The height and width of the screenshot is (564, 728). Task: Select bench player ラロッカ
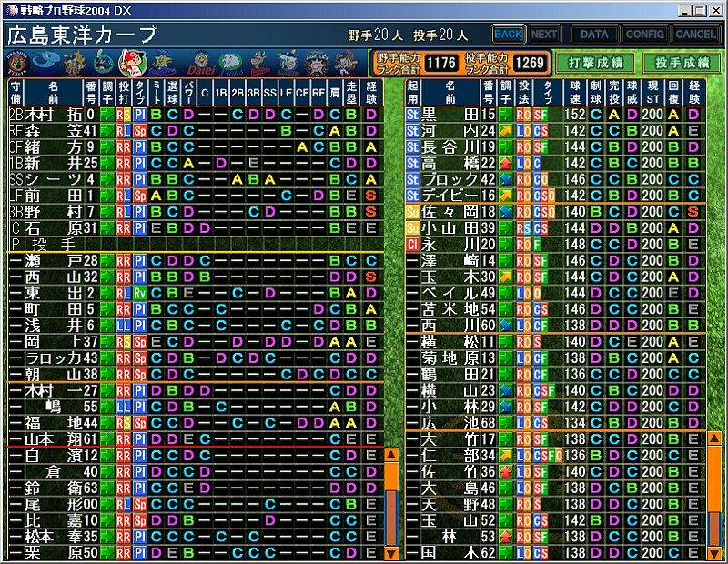point(196,358)
